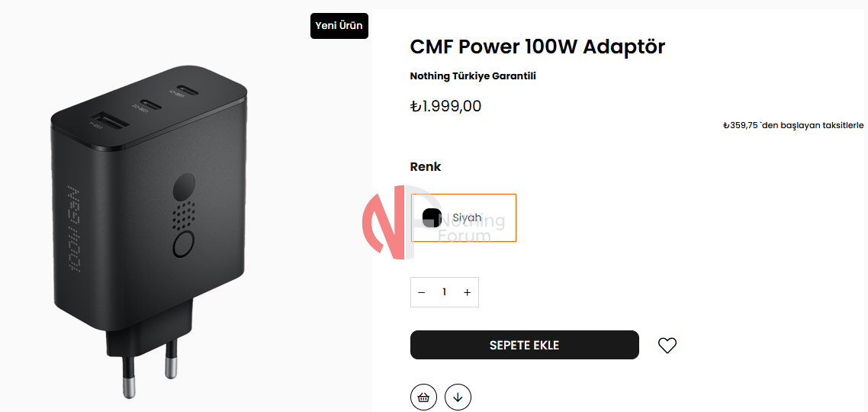
Task: Click the Yeni Ürün badge
Action: coord(339,26)
